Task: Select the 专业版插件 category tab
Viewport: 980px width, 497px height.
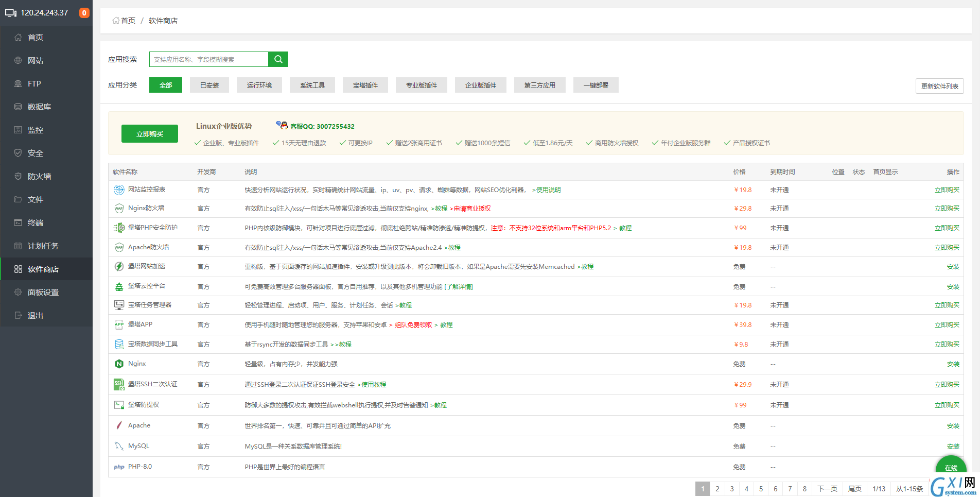Action: click(422, 85)
